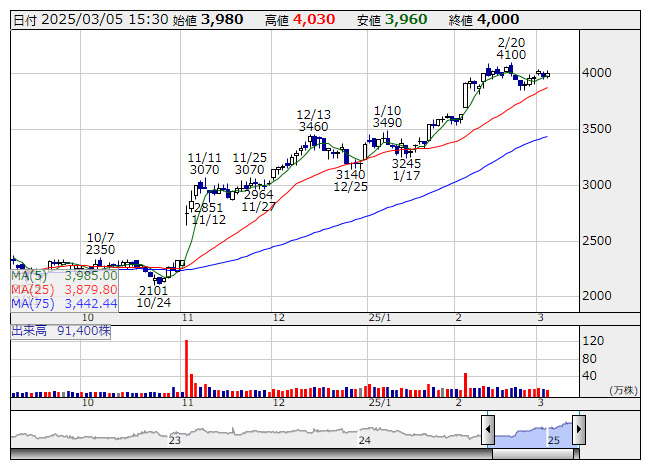The height and width of the screenshot is (470, 653).
Task: Click the tallest red volume bar in November
Action: (x=187, y=368)
